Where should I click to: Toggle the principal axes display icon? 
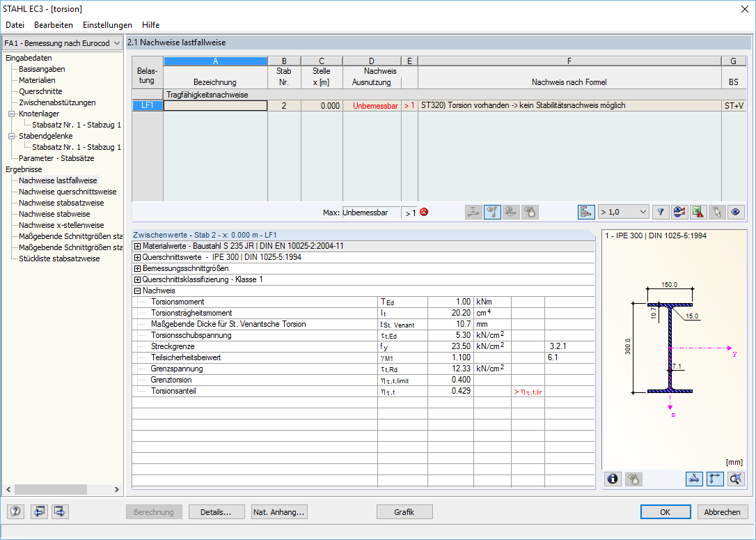(714, 479)
